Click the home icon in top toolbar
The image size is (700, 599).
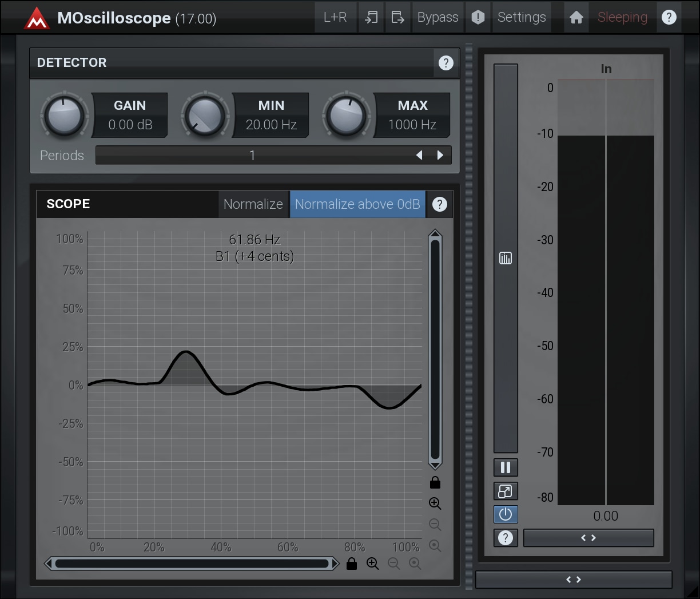(576, 18)
